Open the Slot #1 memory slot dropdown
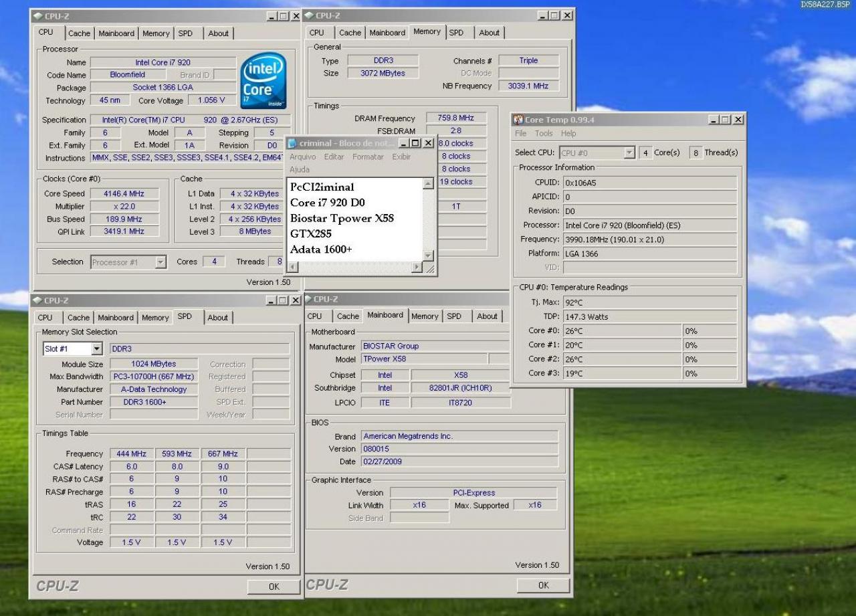 (97, 348)
